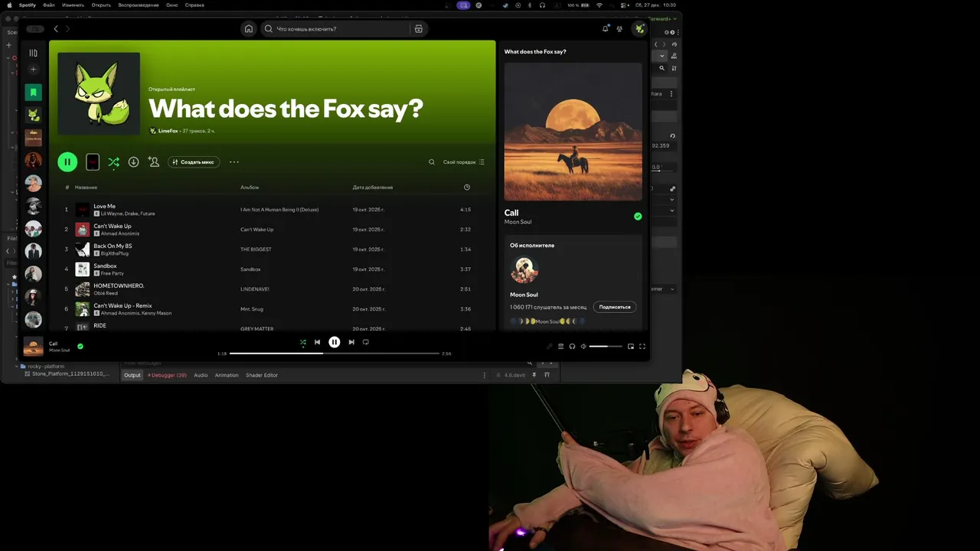Select HOMETOWNHERO. track title
Viewport: 980px width, 551px height.
pyautogui.click(x=119, y=285)
